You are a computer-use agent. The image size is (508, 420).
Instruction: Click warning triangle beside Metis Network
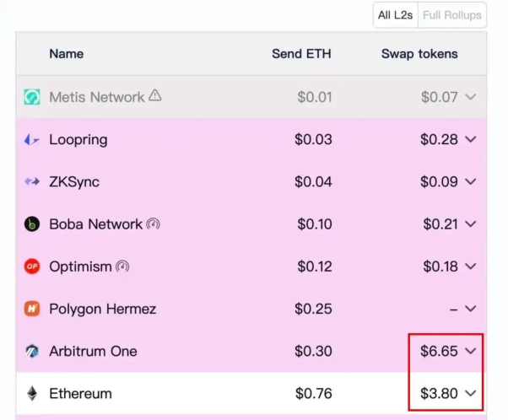pos(155,96)
